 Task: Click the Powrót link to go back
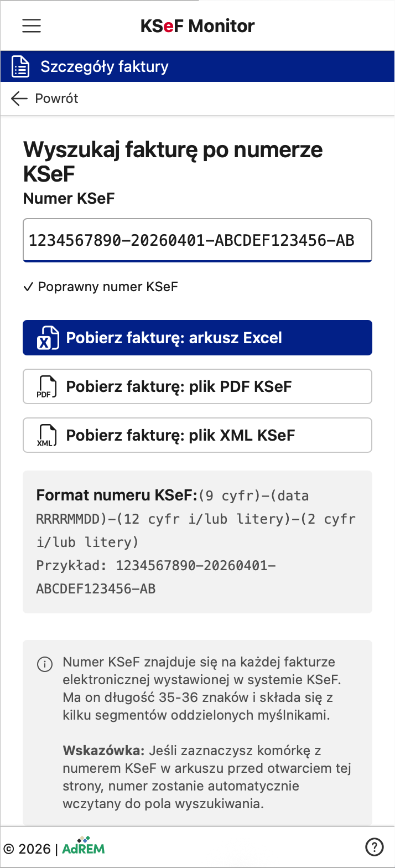tap(57, 99)
